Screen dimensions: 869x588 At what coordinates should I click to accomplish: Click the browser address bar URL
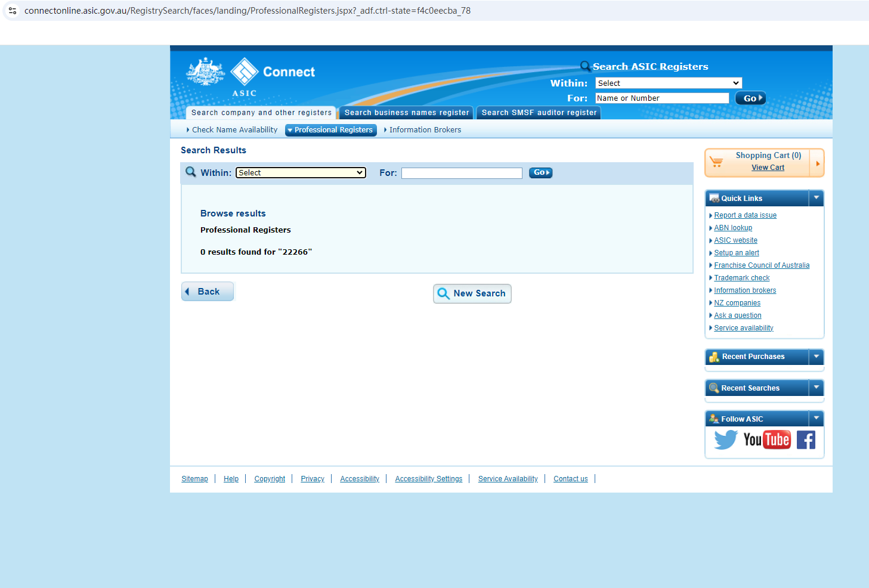pos(248,11)
